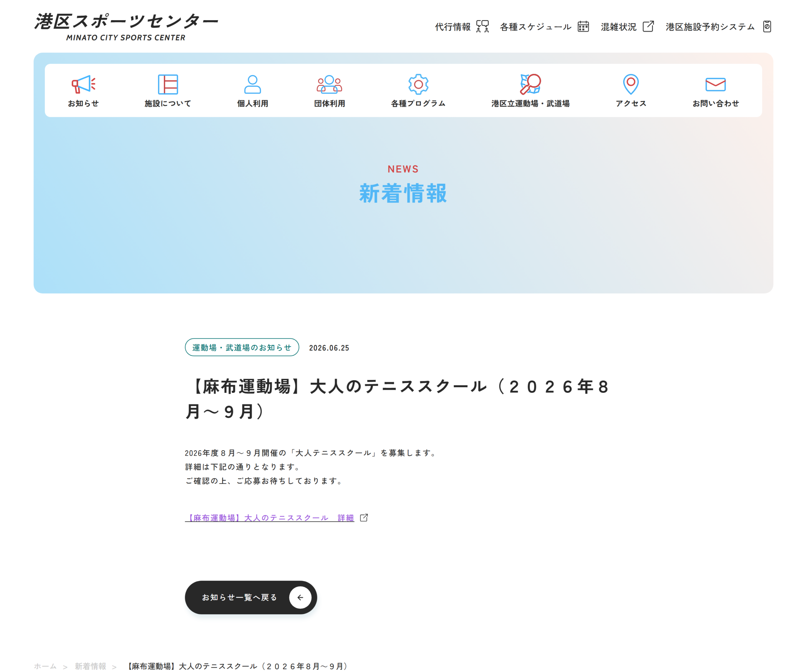Click the map pin アクセス icon

coord(630,84)
